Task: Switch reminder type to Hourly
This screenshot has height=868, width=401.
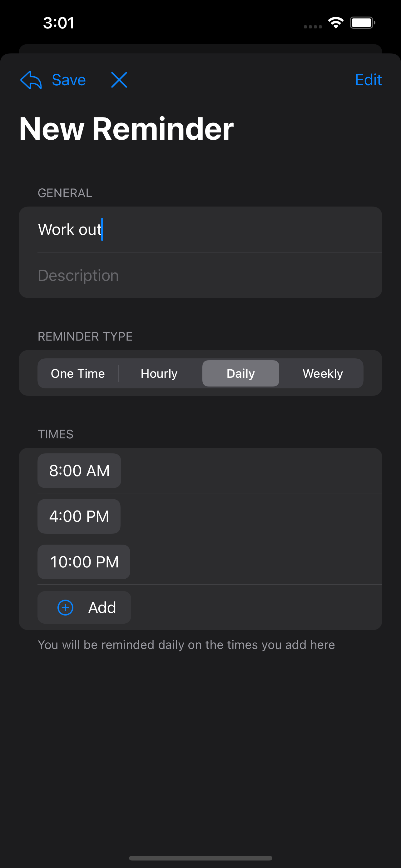Action: click(x=159, y=373)
